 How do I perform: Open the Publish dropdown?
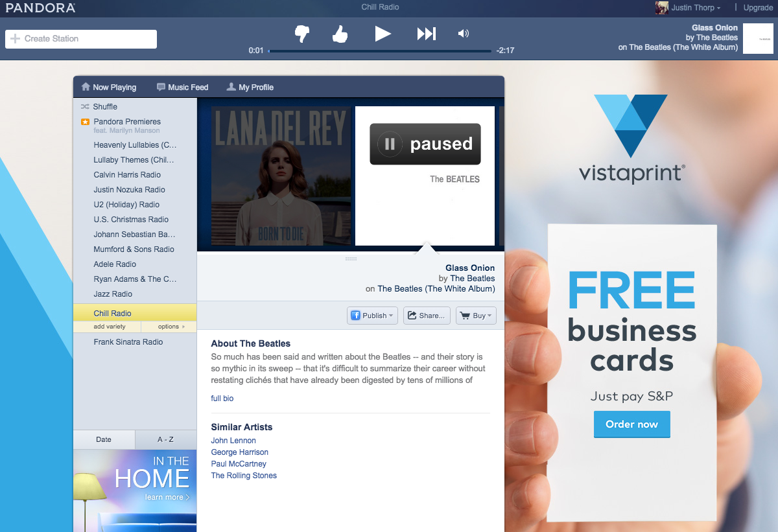click(x=372, y=316)
